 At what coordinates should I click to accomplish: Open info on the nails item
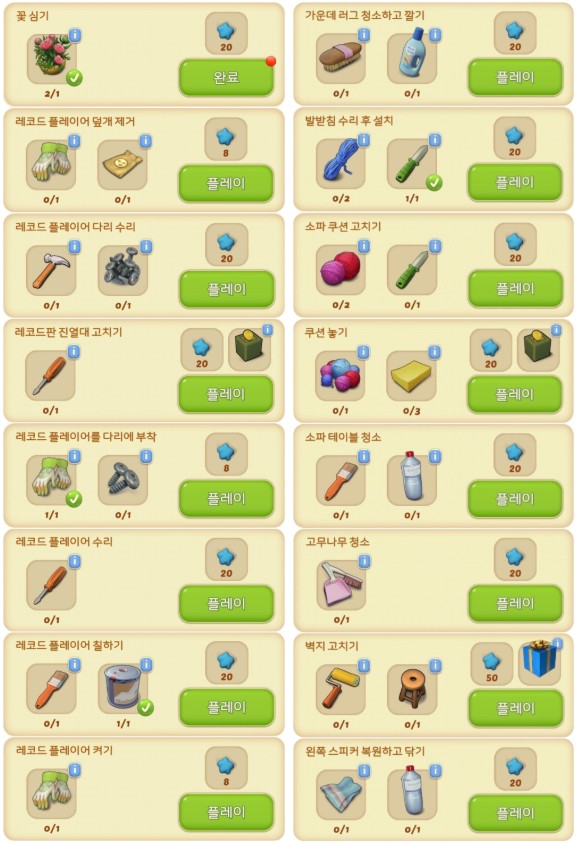[x=146, y=247]
